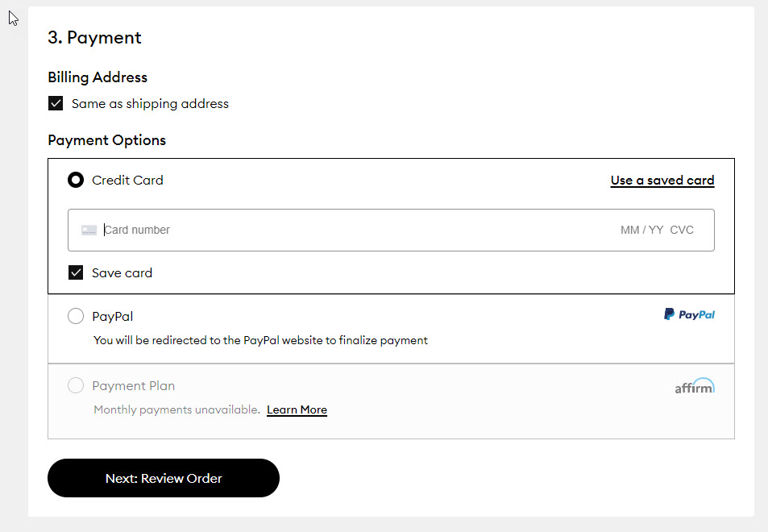Click the credit card icon in the card field
Image resolution: width=768 pixels, height=532 pixels.
point(89,230)
